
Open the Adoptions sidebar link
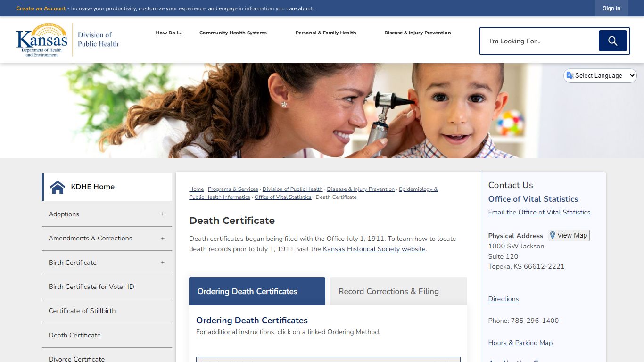[x=64, y=214]
